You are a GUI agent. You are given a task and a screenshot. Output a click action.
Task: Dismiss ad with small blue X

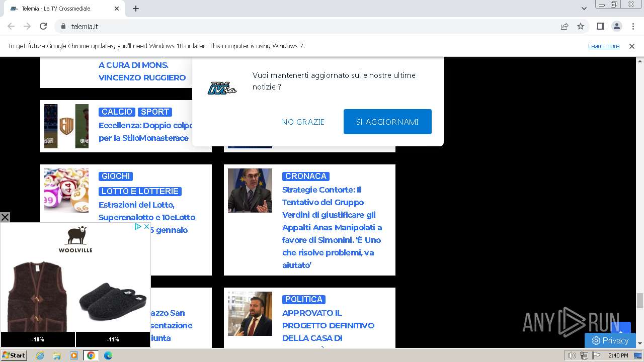pyautogui.click(x=146, y=227)
